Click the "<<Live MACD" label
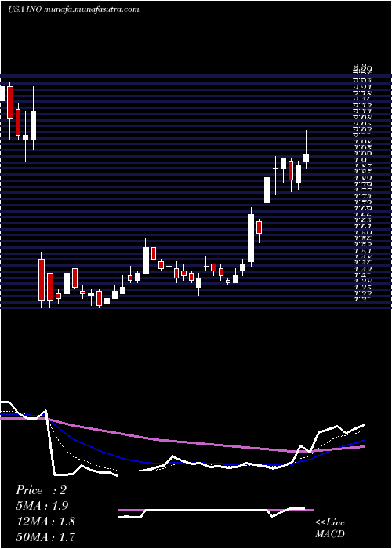Image resolution: width=392 pixels, height=549 pixels. click(330, 529)
